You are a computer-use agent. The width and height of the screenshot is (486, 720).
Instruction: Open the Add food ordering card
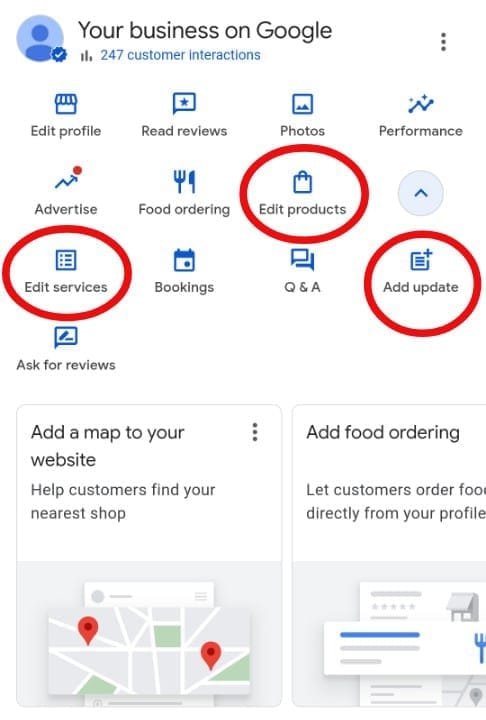pyautogui.click(x=389, y=556)
